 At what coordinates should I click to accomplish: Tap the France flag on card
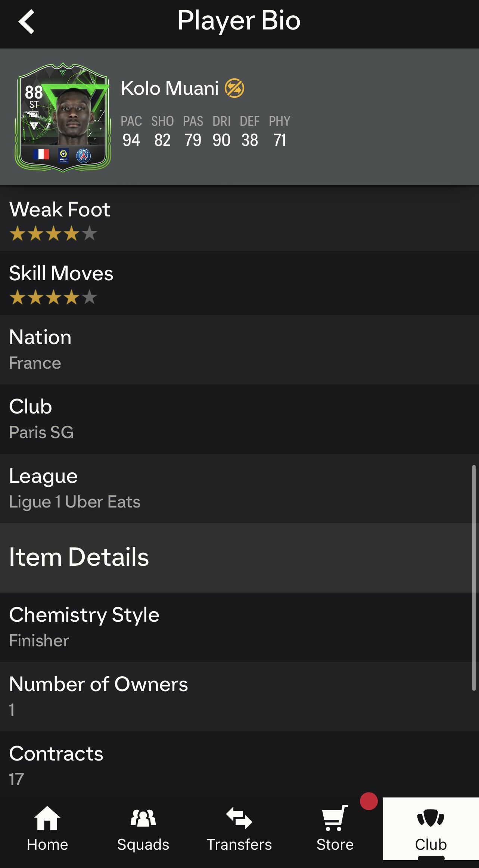pyautogui.click(x=41, y=154)
